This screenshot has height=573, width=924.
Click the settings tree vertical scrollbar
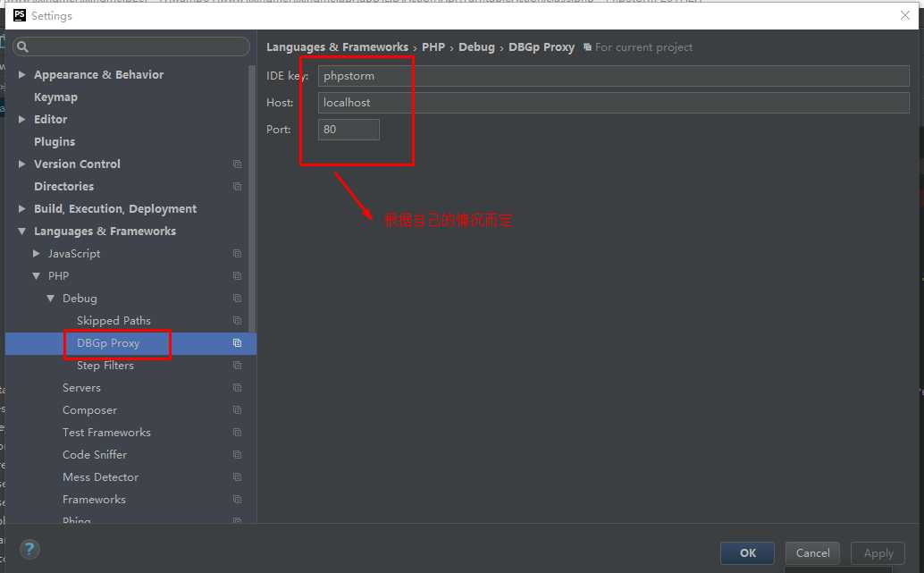pos(252,198)
